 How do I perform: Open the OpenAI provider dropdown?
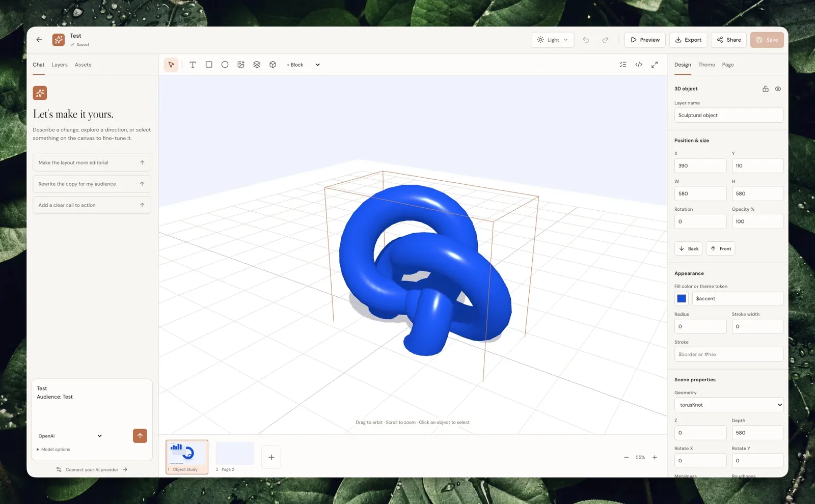(70, 436)
